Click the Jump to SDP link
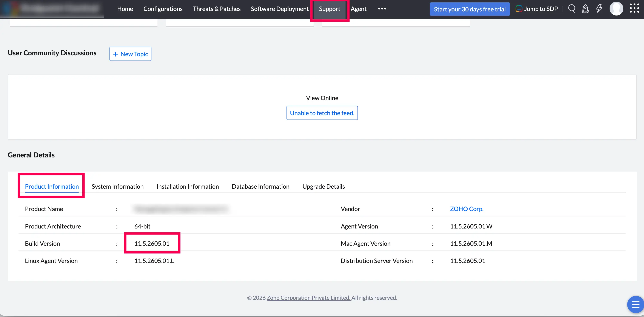The height and width of the screenshot is (317, 644). coord(541,9)
